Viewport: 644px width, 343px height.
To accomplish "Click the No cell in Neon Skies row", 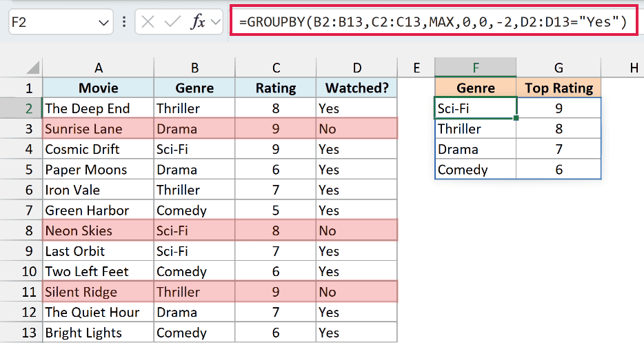I will point(357,231).
